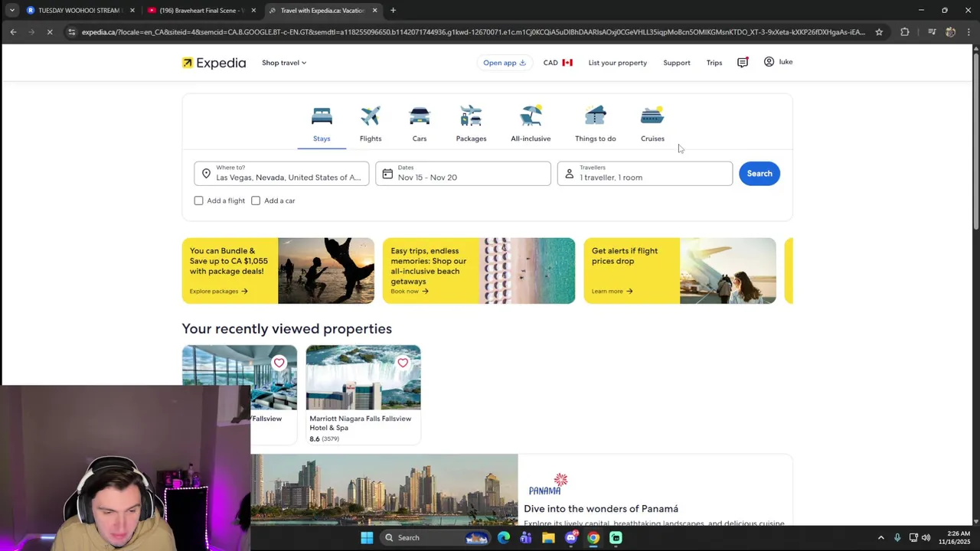Click the microphone tray icon
The image size is (980, 551).
point(897,538)
